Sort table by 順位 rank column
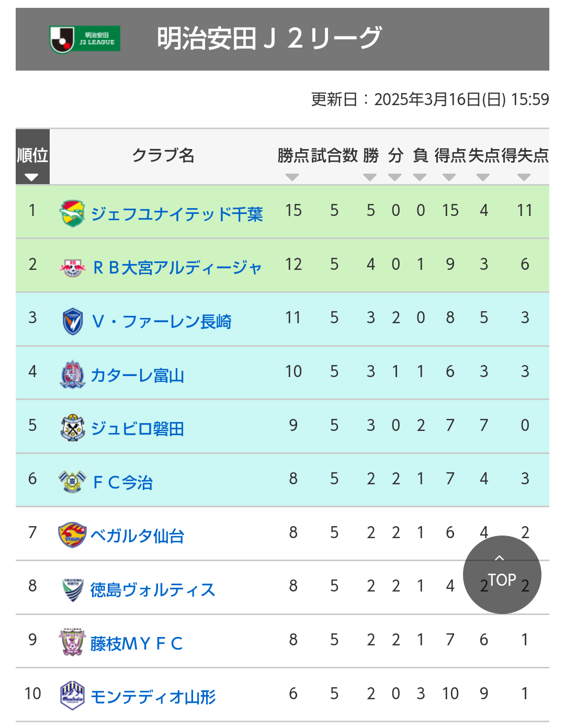The image size is (565, 728). 32,157
